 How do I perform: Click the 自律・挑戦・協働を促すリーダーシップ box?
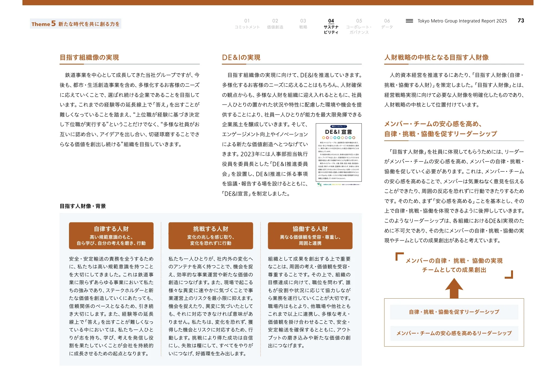[454, 312]
